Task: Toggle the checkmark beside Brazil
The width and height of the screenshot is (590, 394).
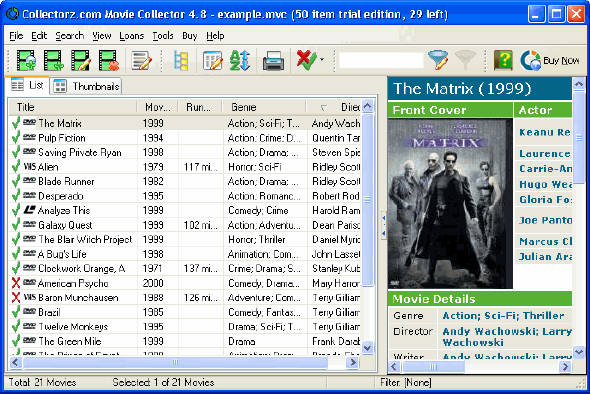Action: point(16,312)
